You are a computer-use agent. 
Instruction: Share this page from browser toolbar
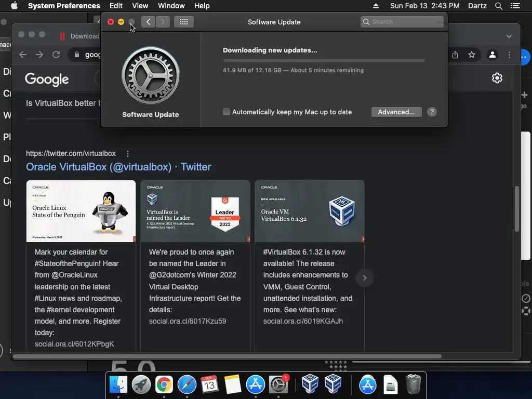[455, 55]
